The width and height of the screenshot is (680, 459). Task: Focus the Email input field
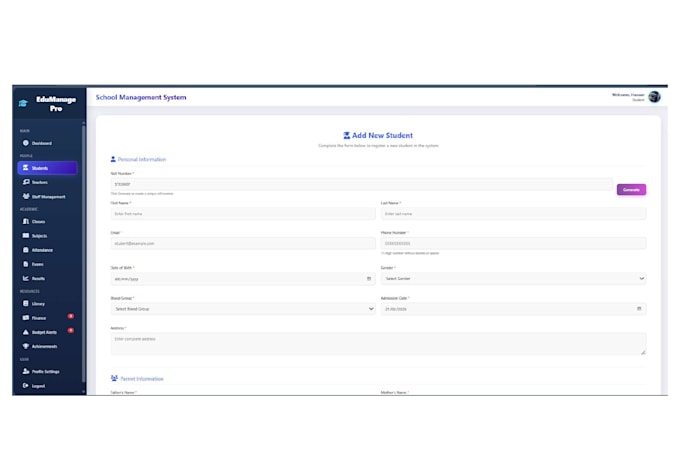click(x=243, y=243)
